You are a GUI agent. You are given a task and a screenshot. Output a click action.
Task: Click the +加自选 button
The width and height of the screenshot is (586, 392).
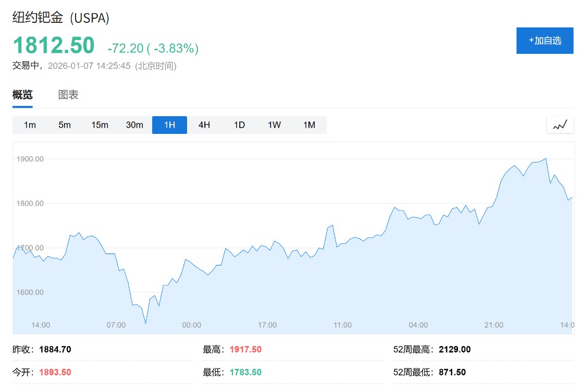click(x=544, y=41)
